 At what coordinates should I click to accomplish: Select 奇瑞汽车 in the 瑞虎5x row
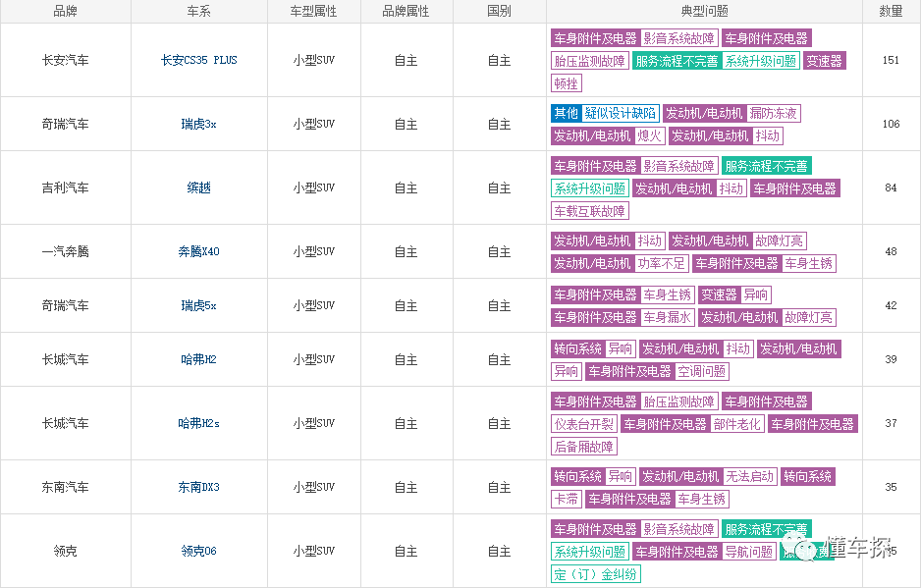pos(65,305)
